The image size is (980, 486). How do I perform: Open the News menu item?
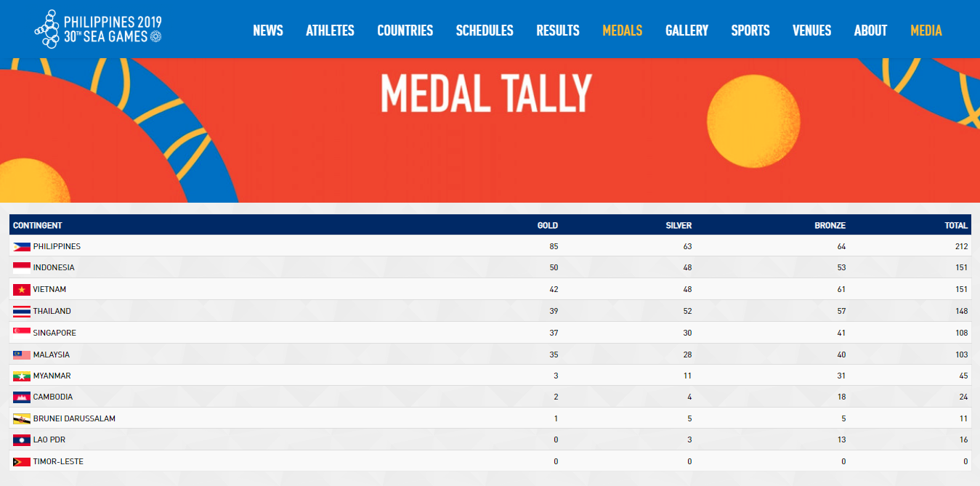click(268, 31)
